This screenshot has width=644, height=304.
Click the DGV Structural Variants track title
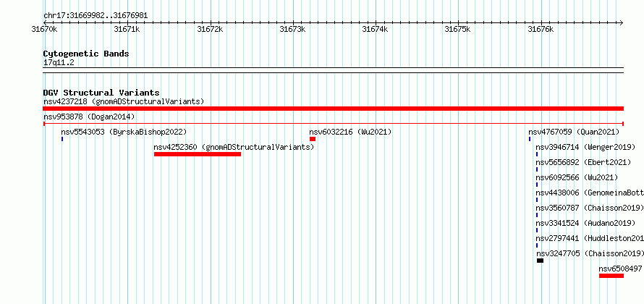101,93
